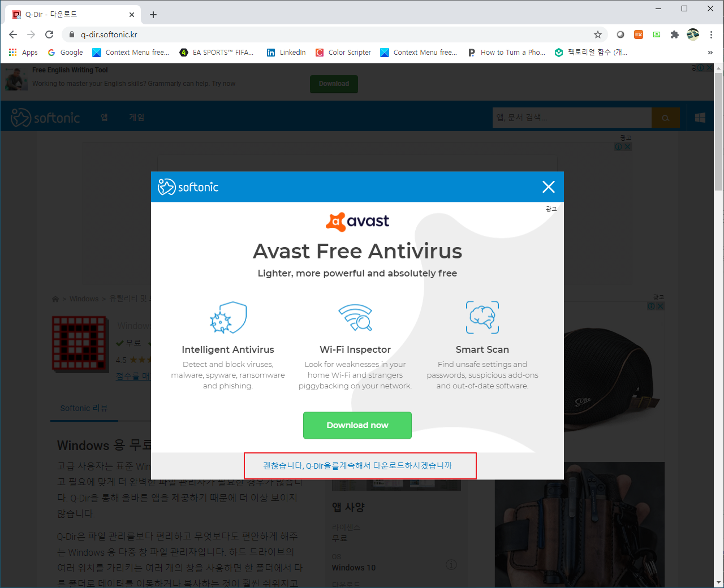Viewport: 724px width, 588px height.
Task: Continue downloading Q-Dir via the Korean link
Action: point(357,466)
